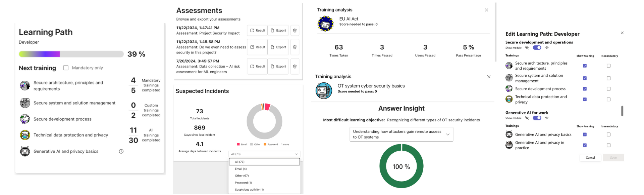
Task: Select Email (4) in the incidents filter list
Action: (264, 169)
